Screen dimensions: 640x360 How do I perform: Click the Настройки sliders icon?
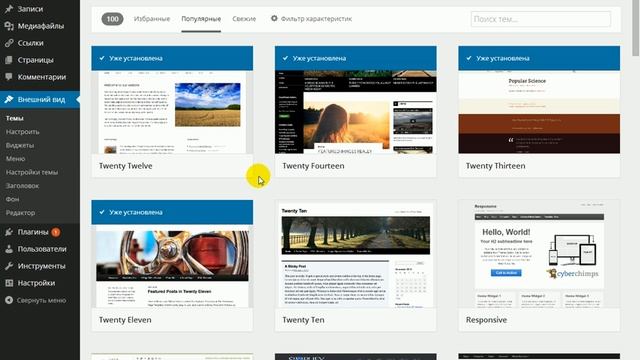pos(9,283)
